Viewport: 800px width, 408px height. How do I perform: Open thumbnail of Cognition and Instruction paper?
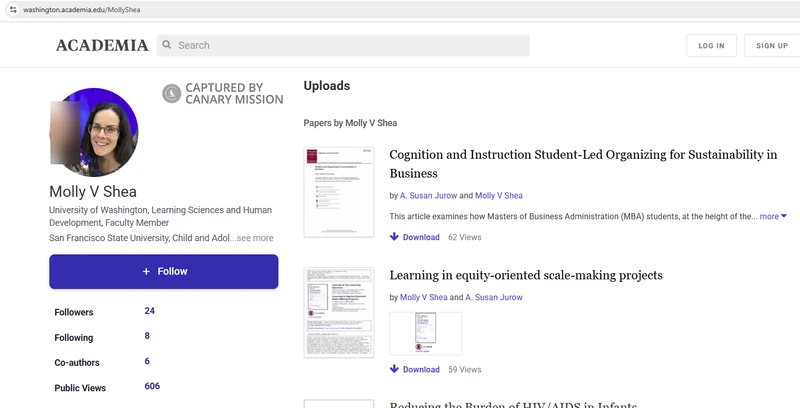click(x=339, y=192)
